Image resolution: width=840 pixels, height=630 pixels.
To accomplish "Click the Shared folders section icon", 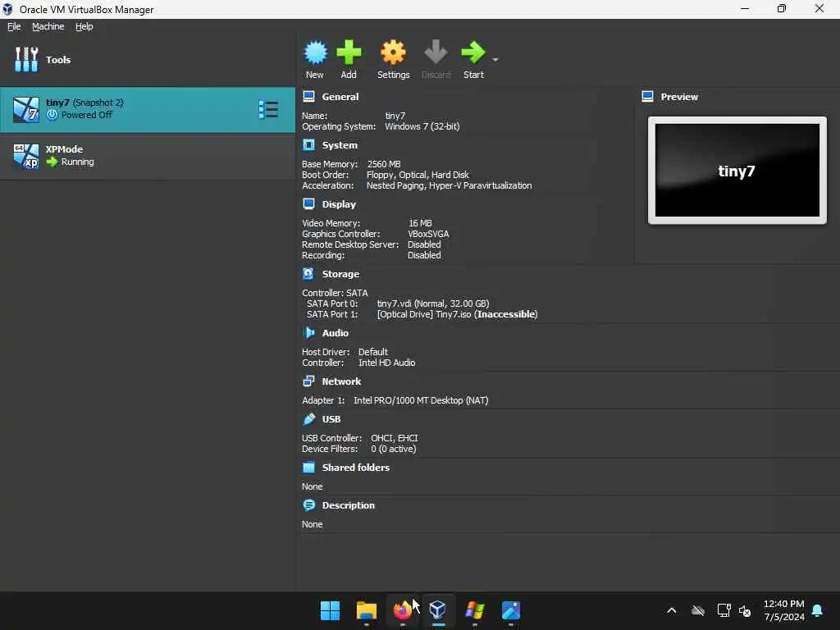I will click(x=308, y=467).
